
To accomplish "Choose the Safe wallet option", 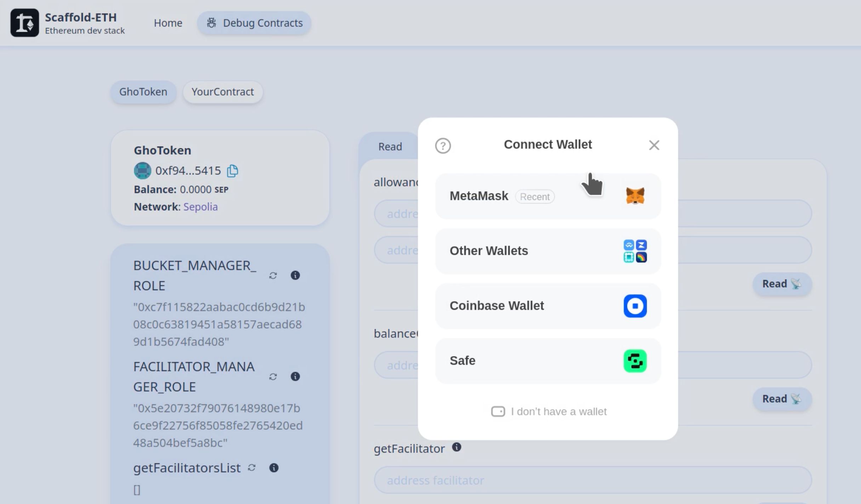I will (548, 361).
